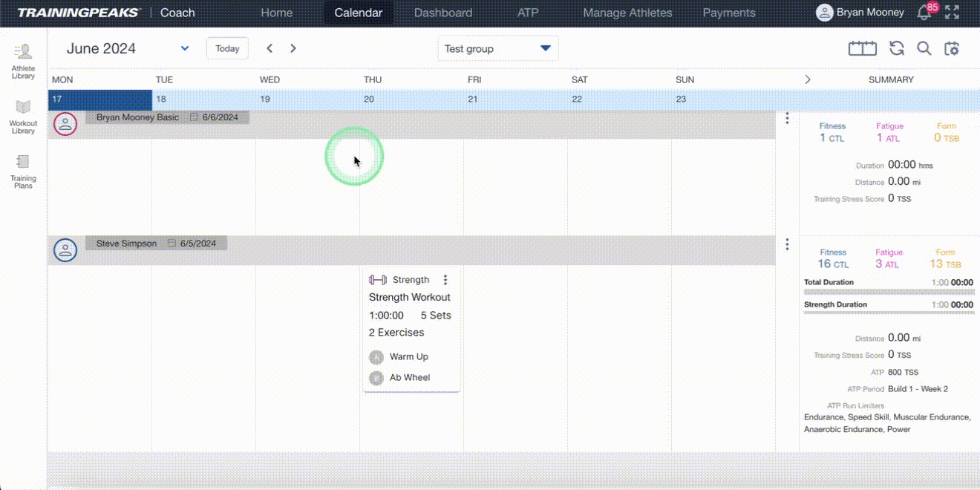This screenshot has width=980, height=490.
Task: Open the Test group dropdown
Action: tap(497, 48)
